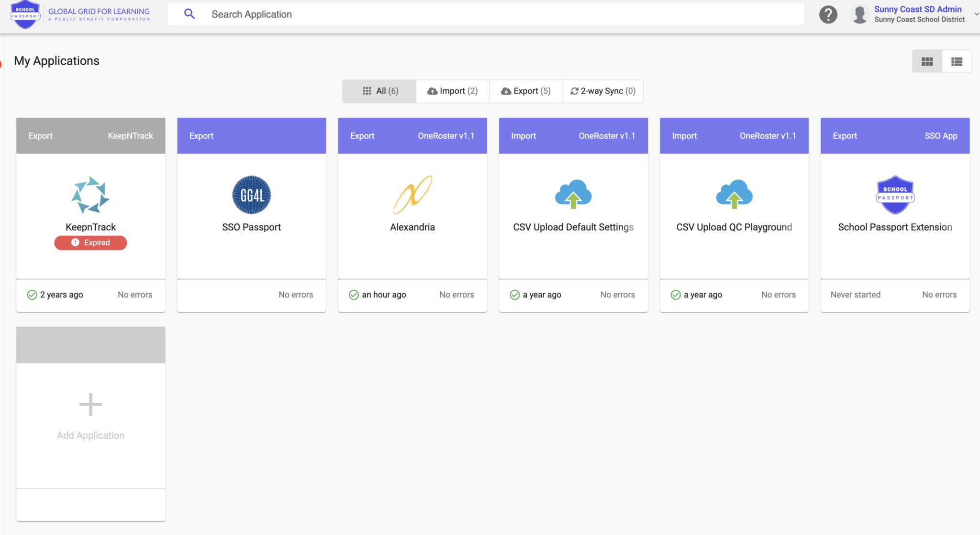Viewport: 980px width, 535px height.
Task: Click the Expired badge on KeepnTrack
Action: coord(90,243)
